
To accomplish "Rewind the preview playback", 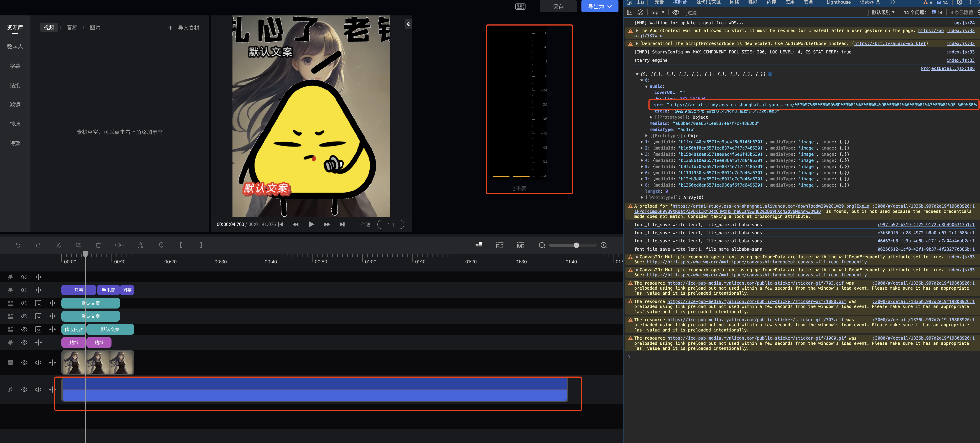I will point(296,225).
